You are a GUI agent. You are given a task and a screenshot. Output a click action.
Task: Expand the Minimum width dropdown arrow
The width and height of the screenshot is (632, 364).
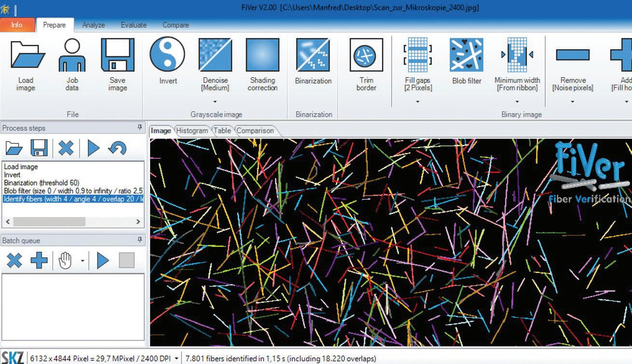pos(517,102)
